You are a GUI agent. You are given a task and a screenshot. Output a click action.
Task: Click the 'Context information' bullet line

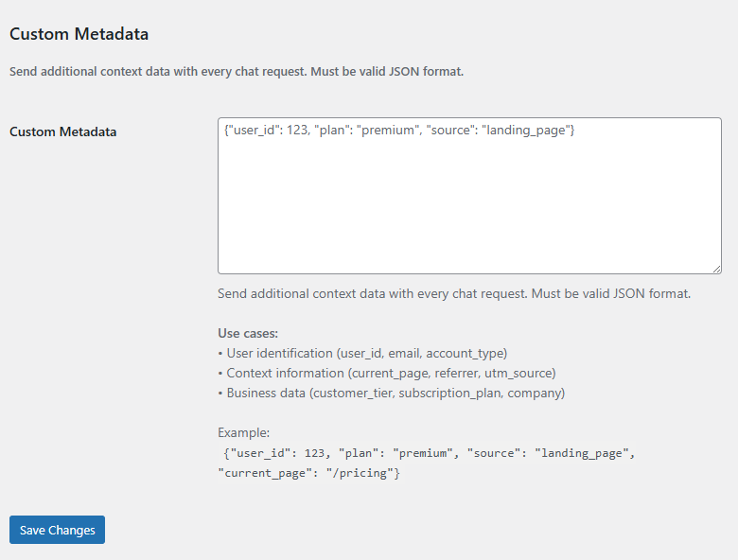[x=387, y=373]
